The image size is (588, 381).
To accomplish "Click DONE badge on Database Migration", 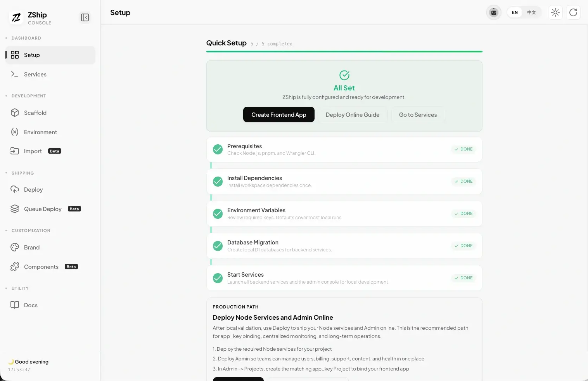I will click(x=463, y=246).
